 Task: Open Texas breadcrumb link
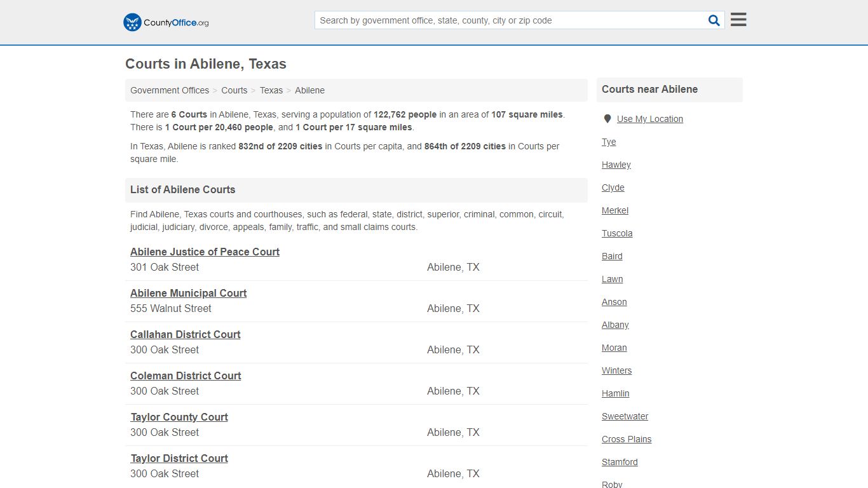tap(271, 90)
